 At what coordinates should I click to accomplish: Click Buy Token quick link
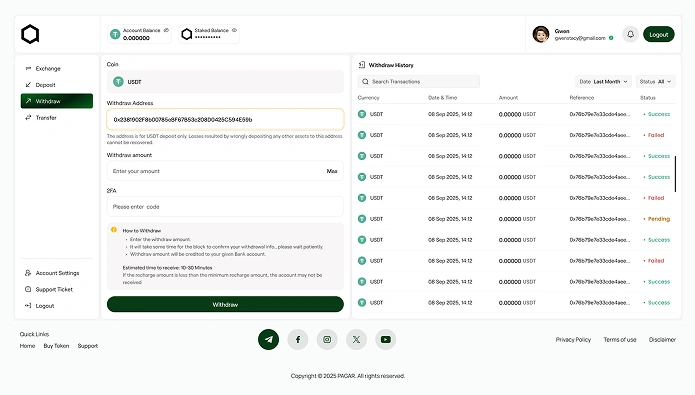click(56, 346)
